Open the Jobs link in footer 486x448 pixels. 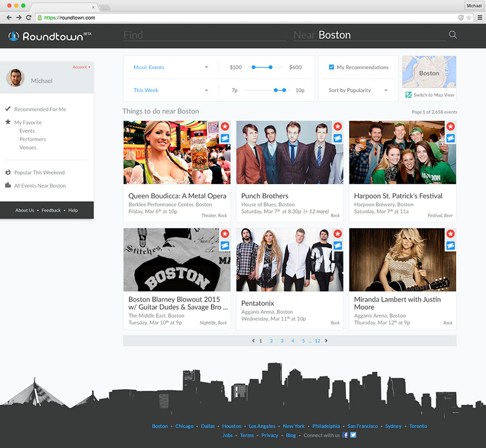click(227, 435)
